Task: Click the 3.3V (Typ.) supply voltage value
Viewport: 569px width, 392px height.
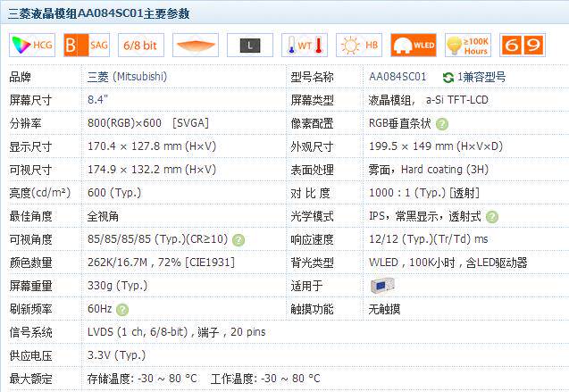Action: 116,355
